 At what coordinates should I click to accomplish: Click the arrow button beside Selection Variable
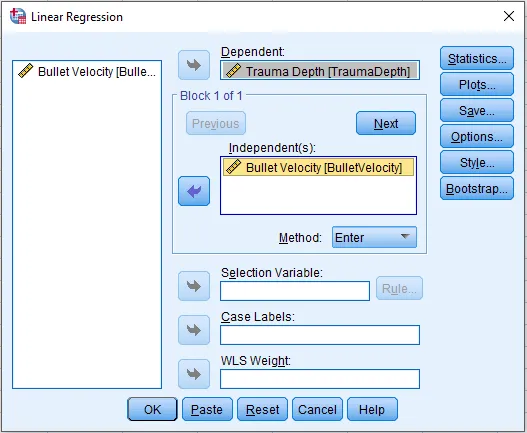(x=194, y=286)
